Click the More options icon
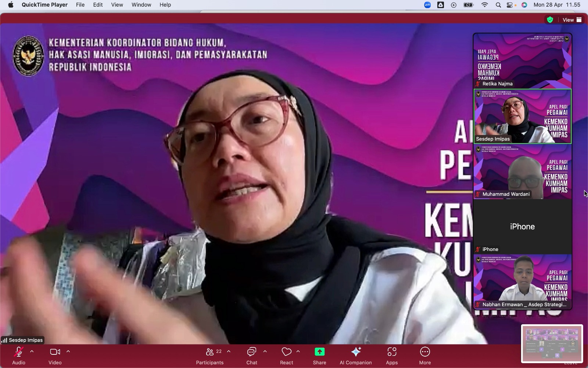Screen dimensions: 588x368 (x=425, y=352)
